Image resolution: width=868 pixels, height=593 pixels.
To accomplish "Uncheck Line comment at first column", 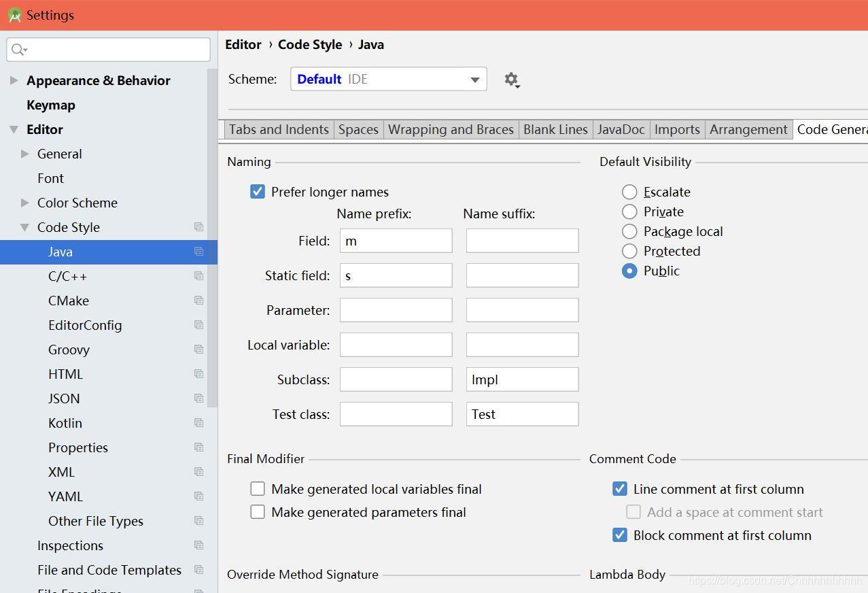I will pyautogui.click(x=620, y=489).
